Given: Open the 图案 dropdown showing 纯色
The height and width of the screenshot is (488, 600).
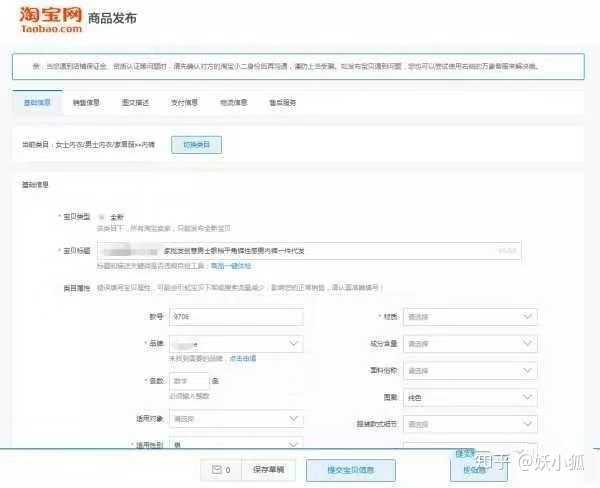Looking at the screenshot, I should [469, 397].
